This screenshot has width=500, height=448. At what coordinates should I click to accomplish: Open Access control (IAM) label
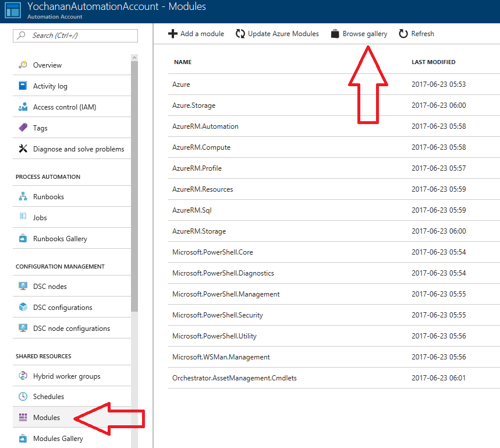[65, 107]
